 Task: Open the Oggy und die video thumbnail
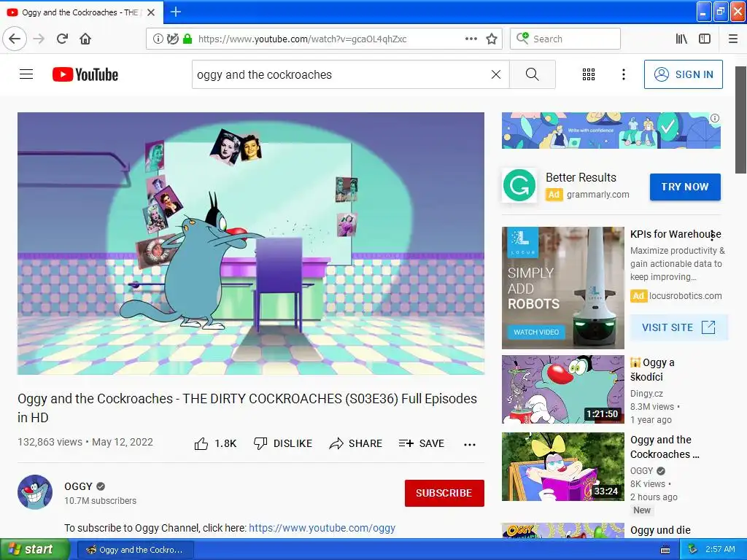562,531
